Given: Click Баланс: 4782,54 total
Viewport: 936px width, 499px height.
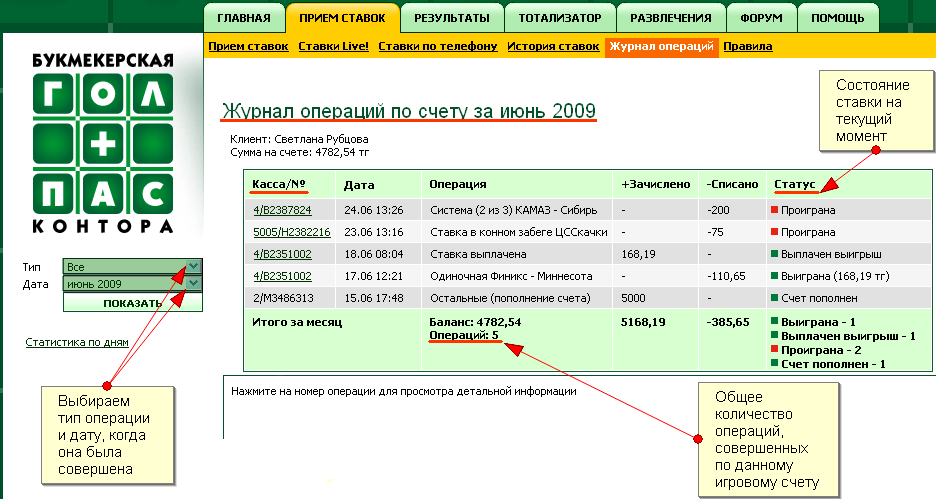Looking at the screenshot, I should point(475,322).
